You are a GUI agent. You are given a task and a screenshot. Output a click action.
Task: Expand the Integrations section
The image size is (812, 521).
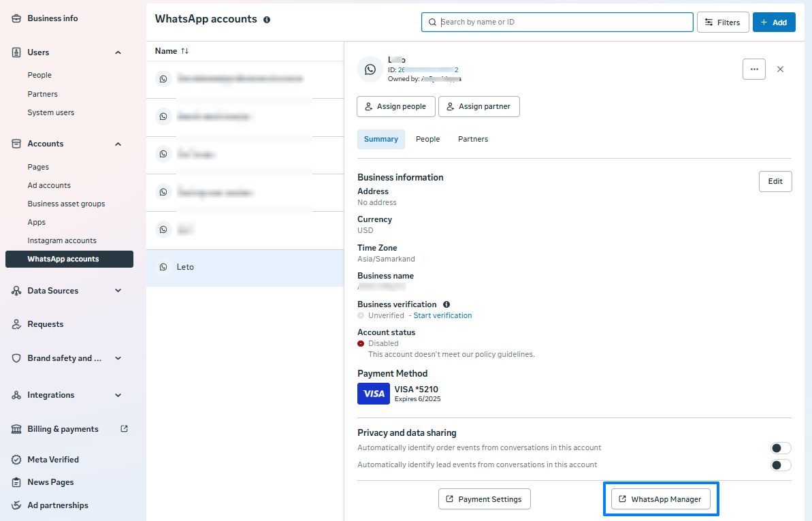tap(118, 395)
